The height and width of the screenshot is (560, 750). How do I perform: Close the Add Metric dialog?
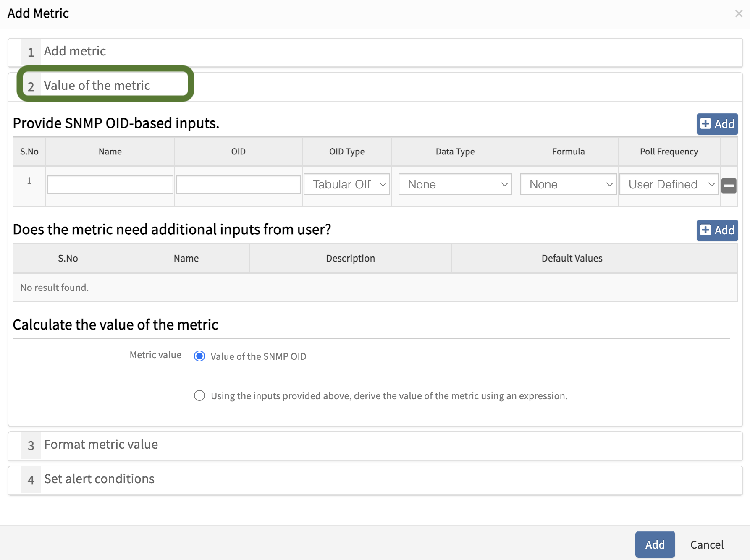[739, 14]
